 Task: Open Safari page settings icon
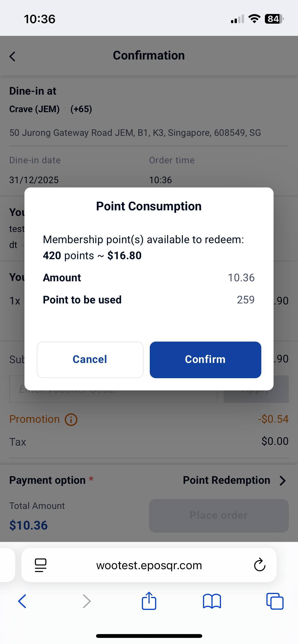pos(40,565)
